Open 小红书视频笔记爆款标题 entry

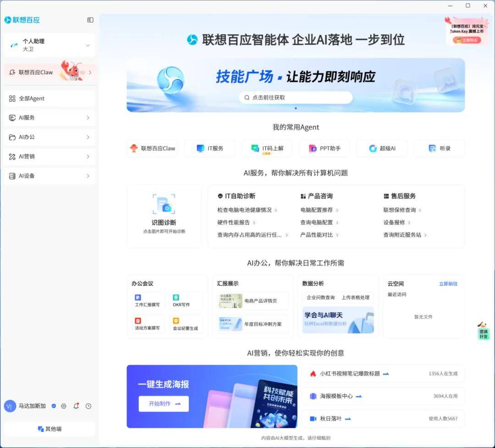(x=383, y=374)
